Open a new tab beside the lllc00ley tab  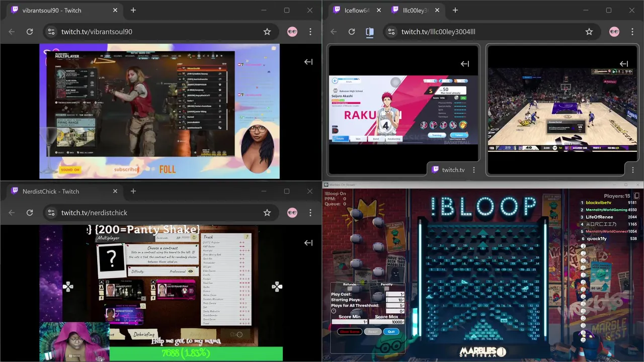[x=455, y=10]
